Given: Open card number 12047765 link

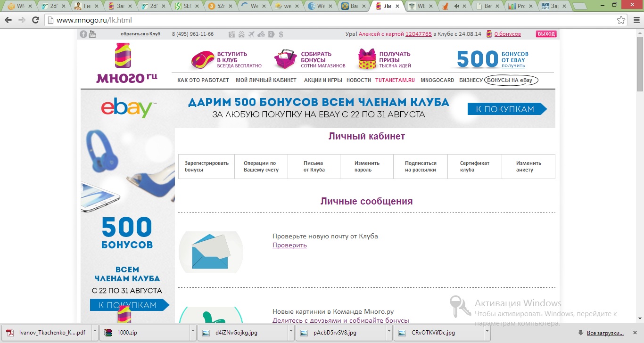Looking at the screenshot, I should tap(419, 34).
